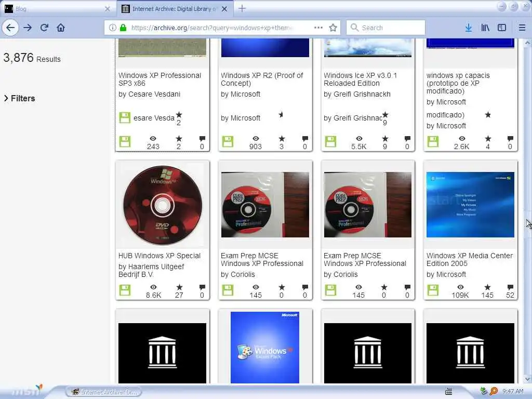Click reviews icon on Windows XP Professional SP3 card
Image resolution: width=532 pixels, height=399 pixels.
(x=202, y=138)
